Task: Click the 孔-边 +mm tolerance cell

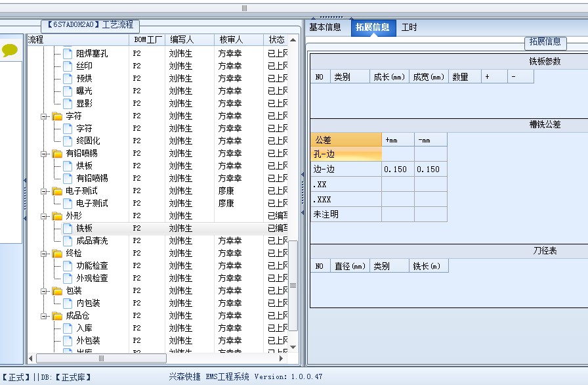Action: click(398, 154)
